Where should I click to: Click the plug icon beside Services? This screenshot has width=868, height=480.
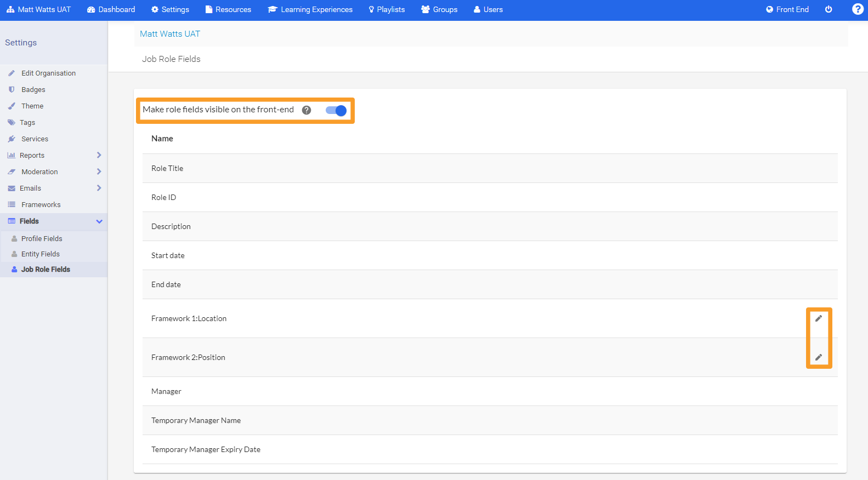click(12, 139)
